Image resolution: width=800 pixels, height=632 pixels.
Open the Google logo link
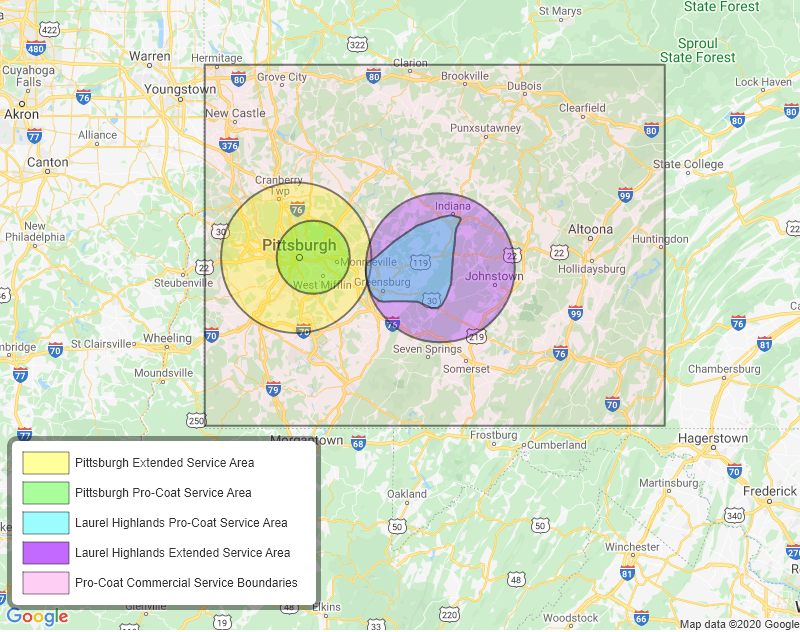(37, 616)
